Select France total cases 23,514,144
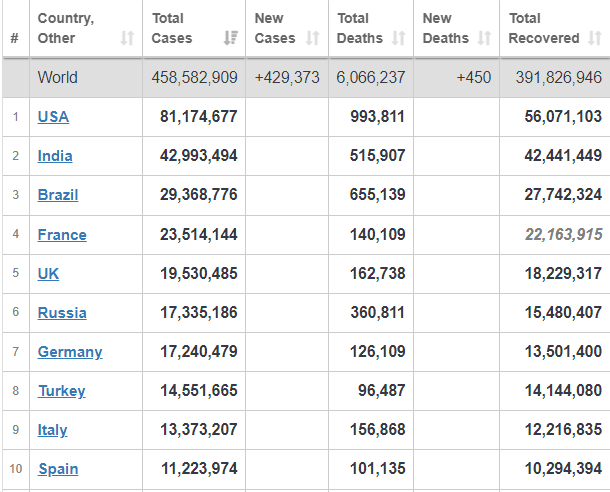Image resolution: width=610 pixels, height=492 pixels. coord(199,235)
